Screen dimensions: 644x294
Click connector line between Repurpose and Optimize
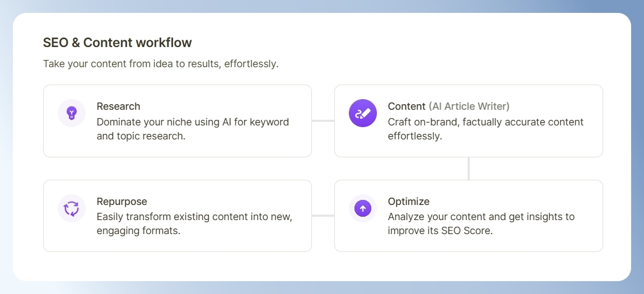pyautogui.click(x=323, y=216)
